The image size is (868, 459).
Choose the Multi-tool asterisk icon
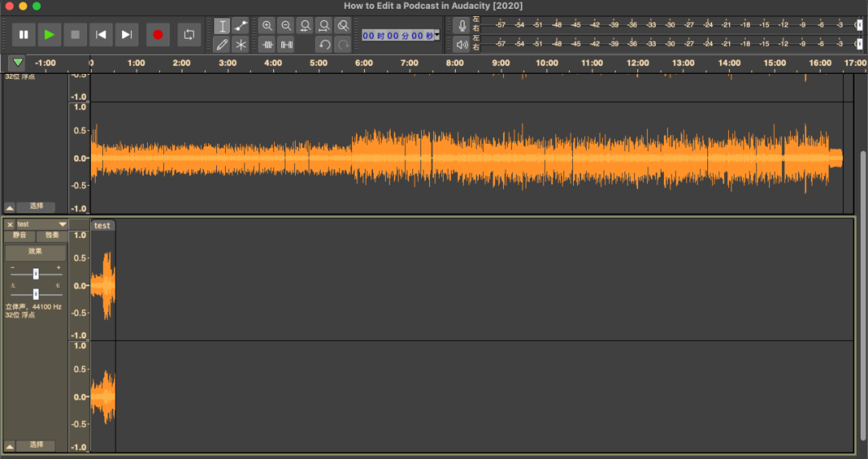240,45
